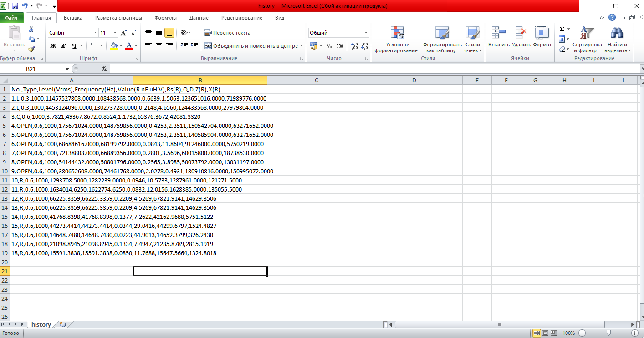Increase the font size

124,33
